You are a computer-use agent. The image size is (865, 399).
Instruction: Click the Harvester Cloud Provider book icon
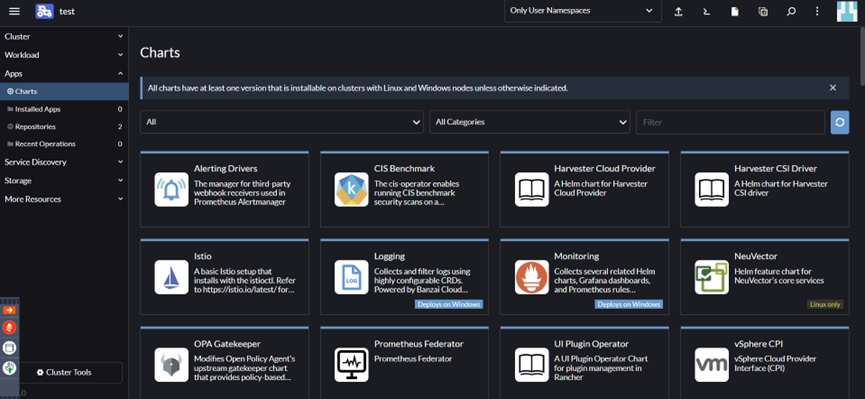[x=532, y=189]
